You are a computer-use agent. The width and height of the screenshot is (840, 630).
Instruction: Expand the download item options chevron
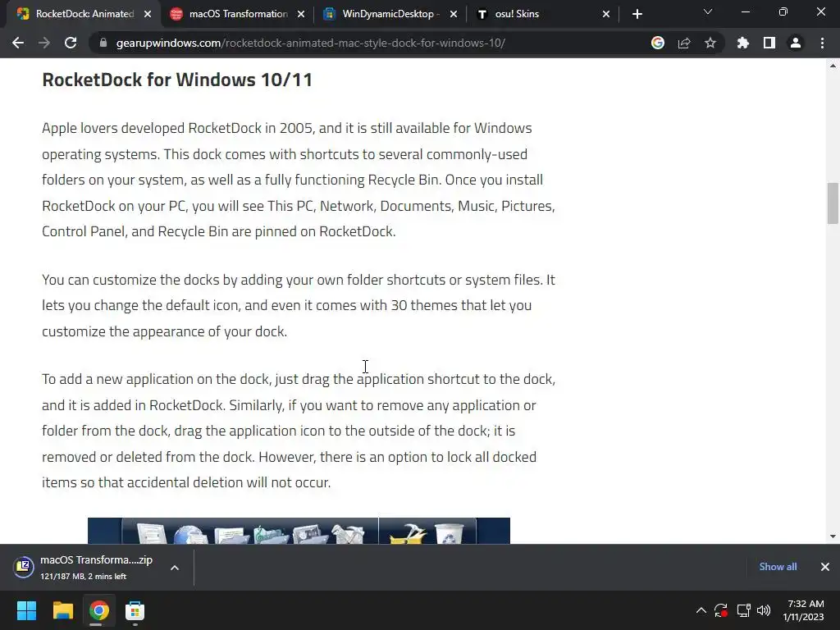(175, 568)
